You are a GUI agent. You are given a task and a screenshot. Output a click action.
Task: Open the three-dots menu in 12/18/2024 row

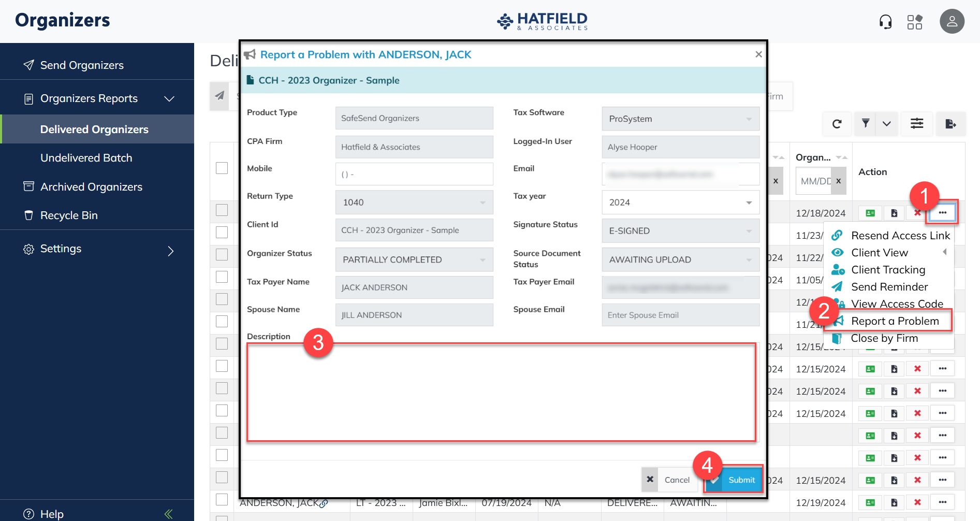pyautogui.click(x=942, y=213)
